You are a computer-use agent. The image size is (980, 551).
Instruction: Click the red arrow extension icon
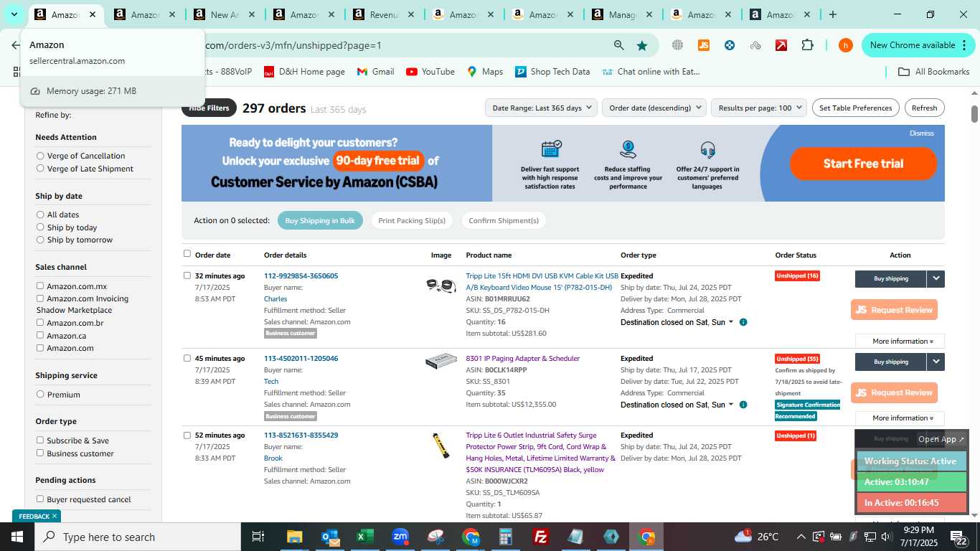tap(781, 45)
